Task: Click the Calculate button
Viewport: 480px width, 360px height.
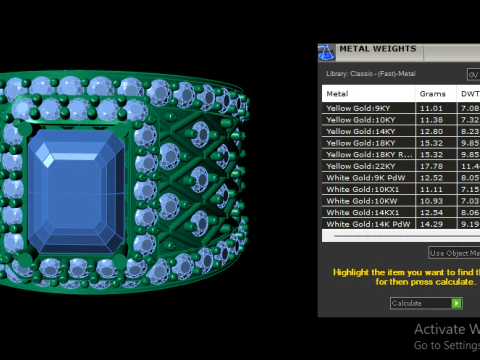Action: (x=426, y=303)
